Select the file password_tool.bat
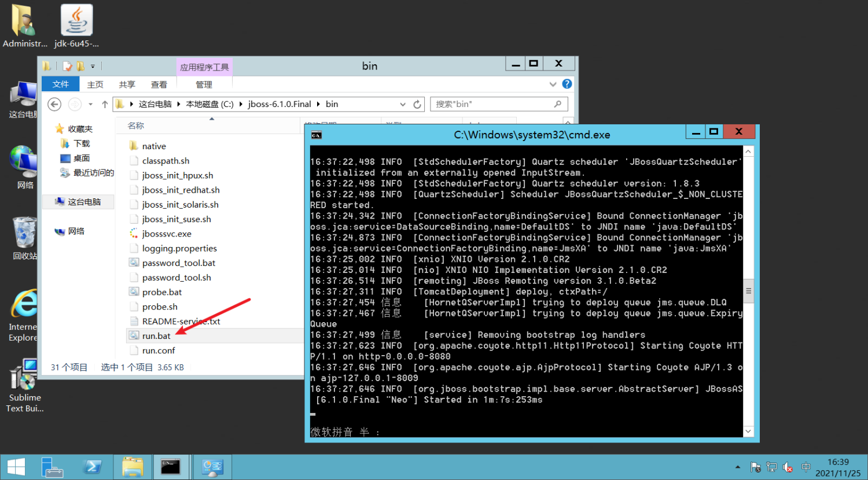 pyautogui.click(x=179, y=263)
